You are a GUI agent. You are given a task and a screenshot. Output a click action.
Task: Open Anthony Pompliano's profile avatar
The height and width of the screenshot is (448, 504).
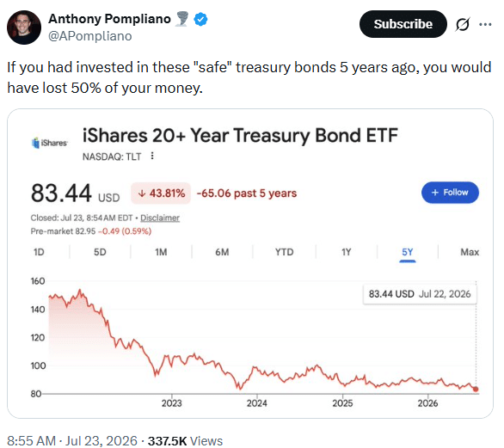pos(24,28)
